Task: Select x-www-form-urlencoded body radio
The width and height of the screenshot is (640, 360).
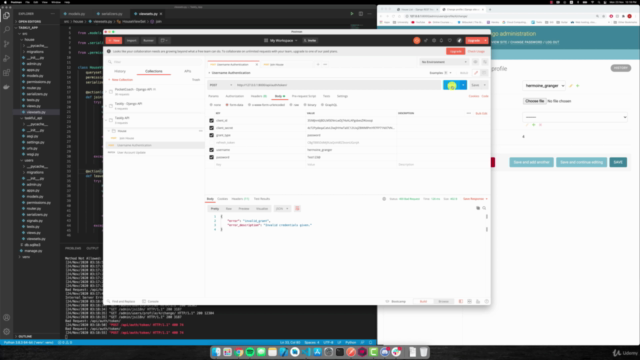Action: pyautogui.click(x=249, y=105)
